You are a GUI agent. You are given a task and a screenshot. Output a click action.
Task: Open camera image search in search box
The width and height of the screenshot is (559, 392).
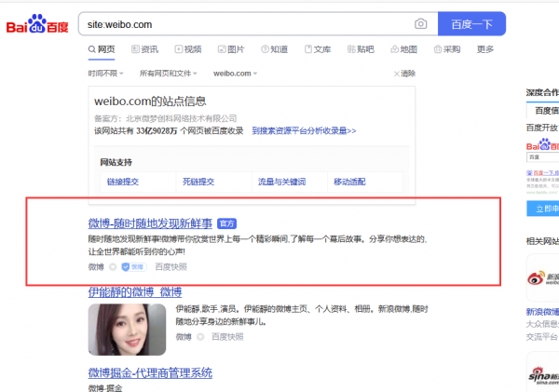pos(420,23)
